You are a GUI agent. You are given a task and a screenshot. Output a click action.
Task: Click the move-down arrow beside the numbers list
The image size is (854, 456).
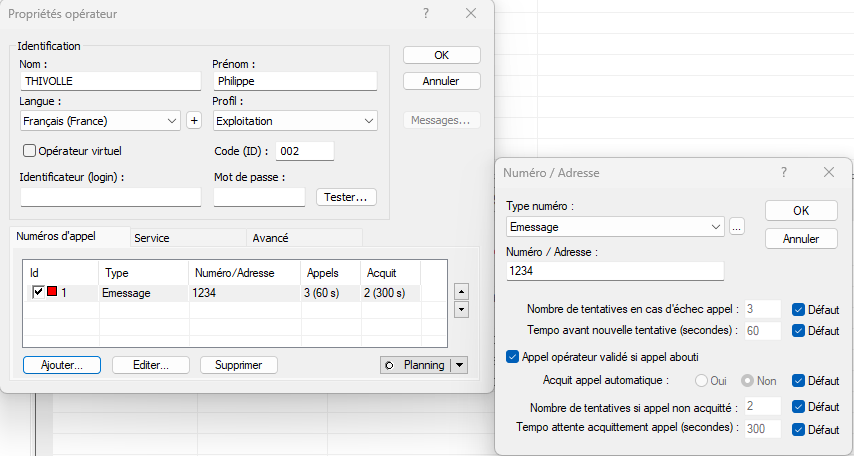coord(461,309)
